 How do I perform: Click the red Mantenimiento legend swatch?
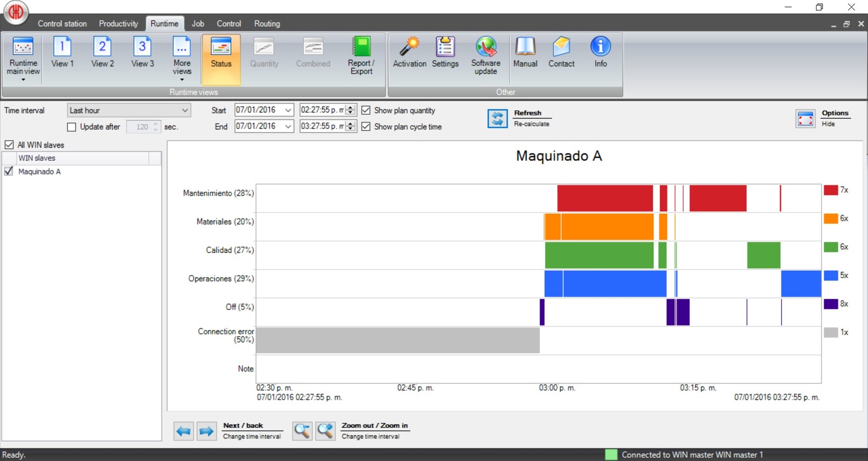click(x=830, y=190)
